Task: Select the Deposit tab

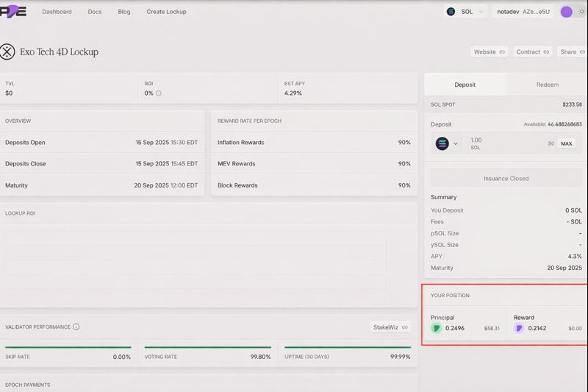Action: click(465, 85)
